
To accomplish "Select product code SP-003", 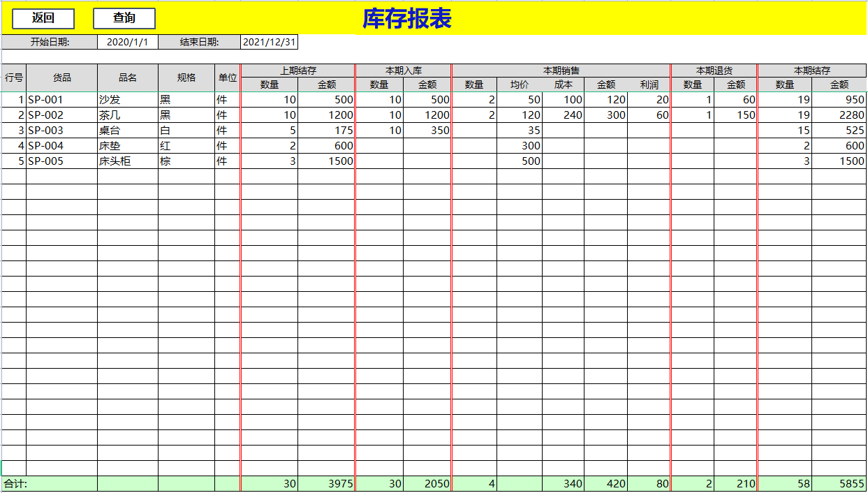I will 62,131.
